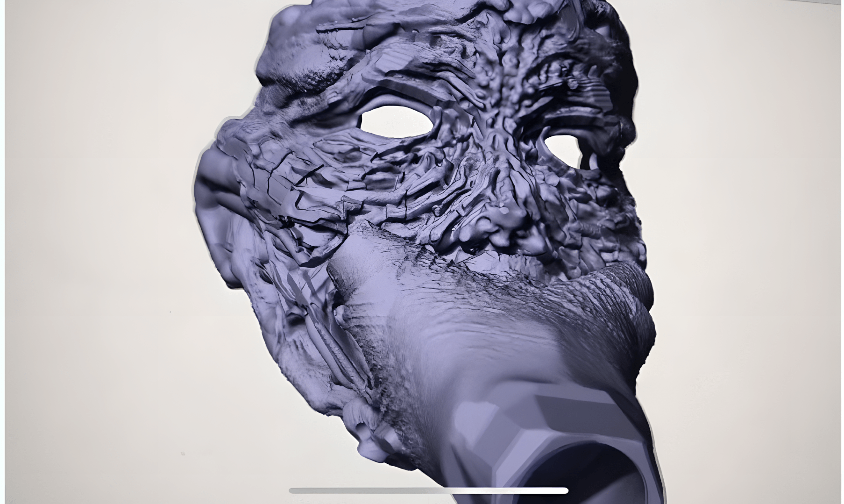The height and width of the screenshot is (504, 844).
Task: Click empty canvas background right of the model
Action: tap(747, 234)
